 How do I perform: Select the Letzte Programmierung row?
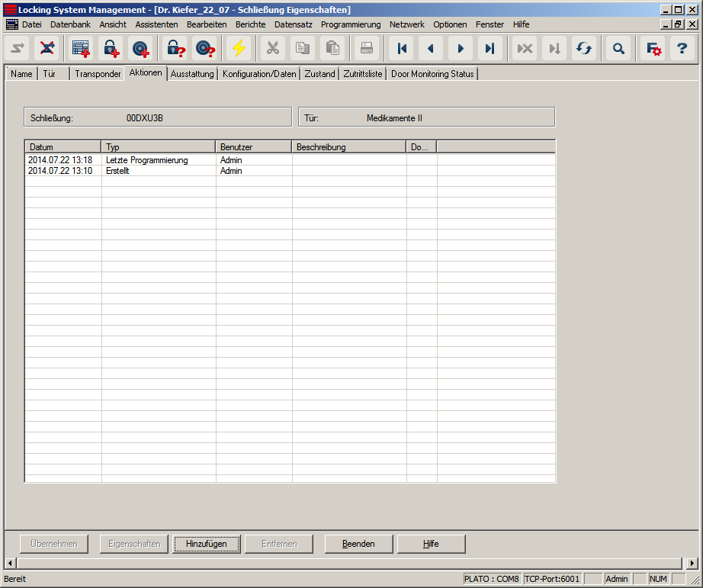pos(146,160)
